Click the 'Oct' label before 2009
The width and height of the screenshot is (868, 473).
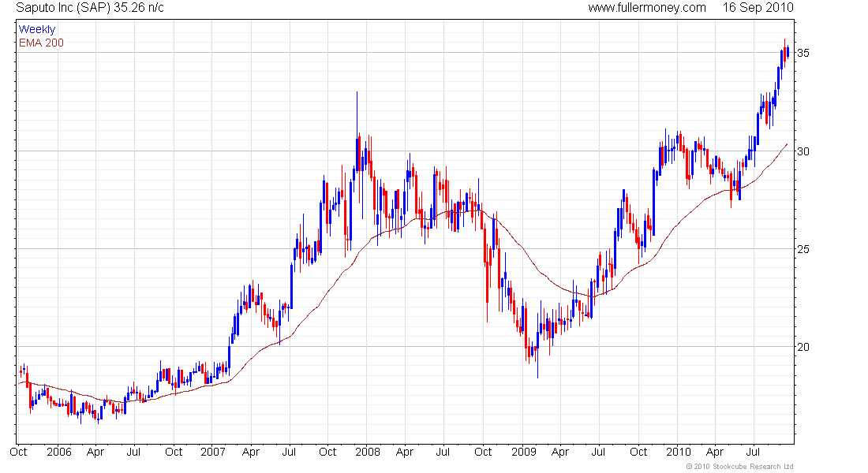tap(483, 452)
